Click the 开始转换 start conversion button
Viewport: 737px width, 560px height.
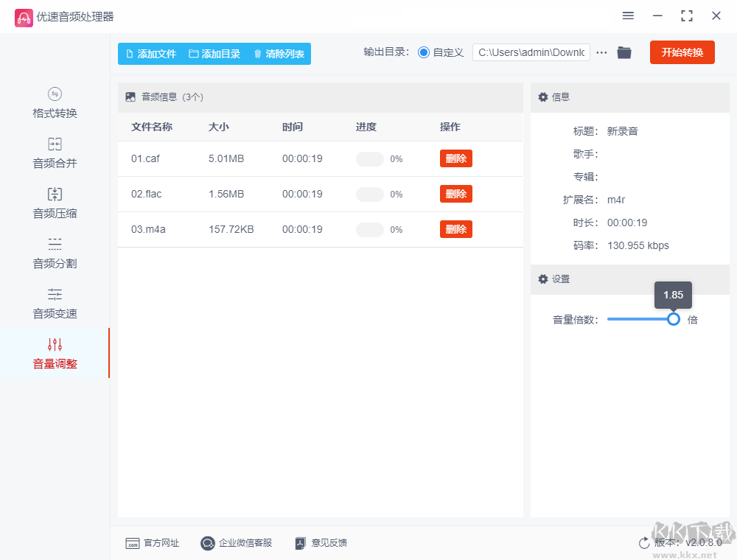682,52
